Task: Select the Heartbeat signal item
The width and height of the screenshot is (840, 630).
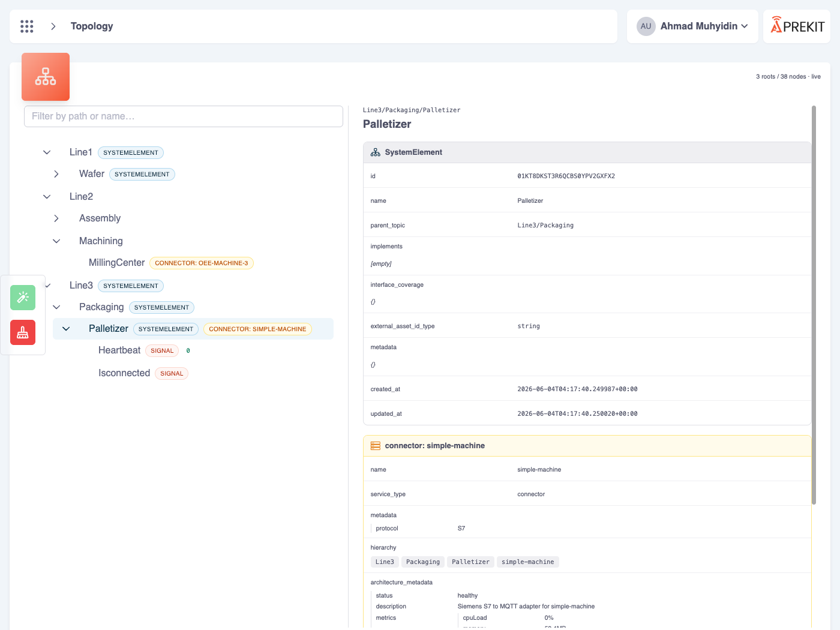Action: click(x=119, y=350)
